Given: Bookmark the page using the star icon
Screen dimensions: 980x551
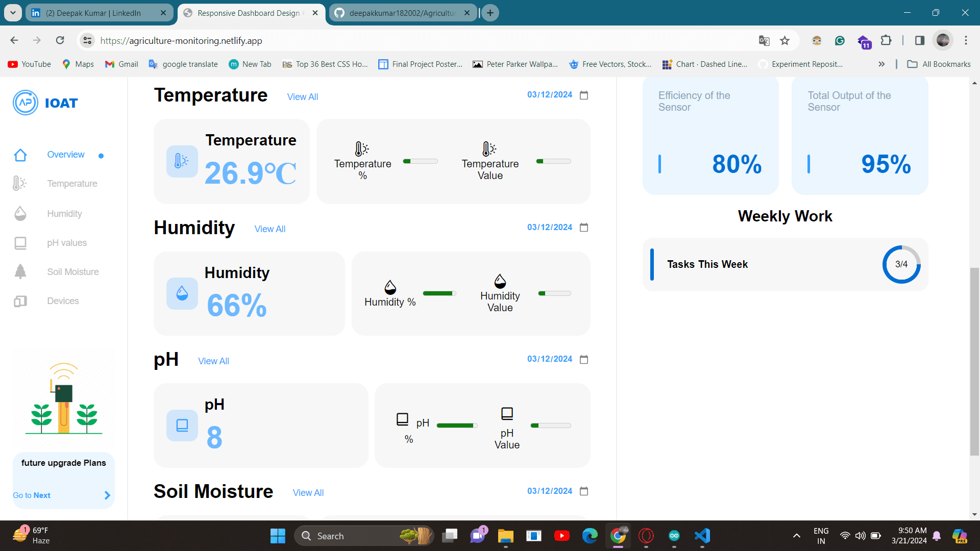Looking at the screenshot, I should (785, 40).
